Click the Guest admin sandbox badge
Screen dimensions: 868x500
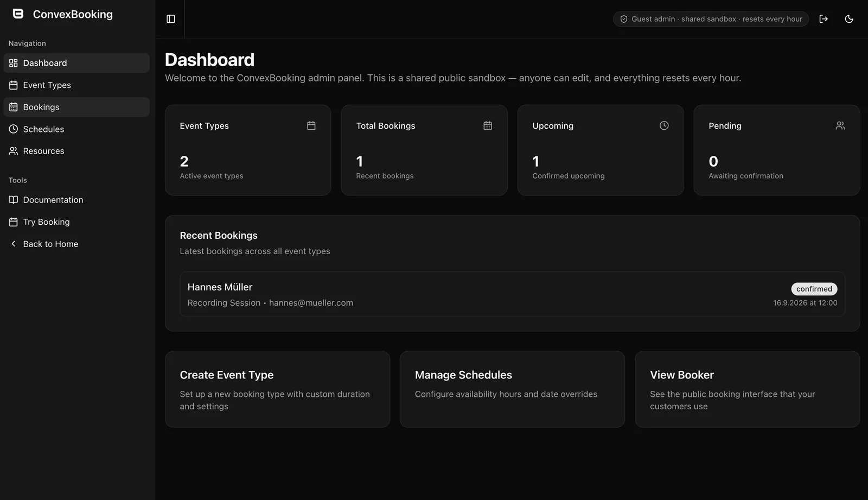pyautogui.click(x=711, y=19)
